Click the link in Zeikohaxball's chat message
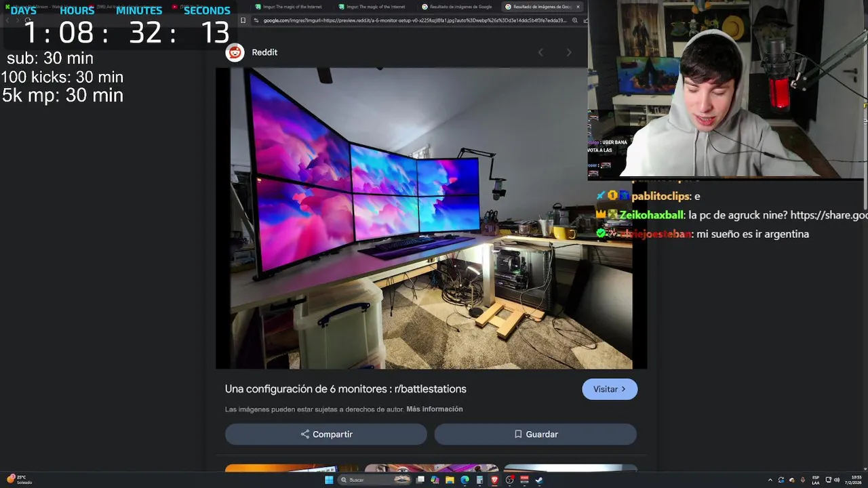The height and width of the screenshot is (488, 868). tap(829, 215)
